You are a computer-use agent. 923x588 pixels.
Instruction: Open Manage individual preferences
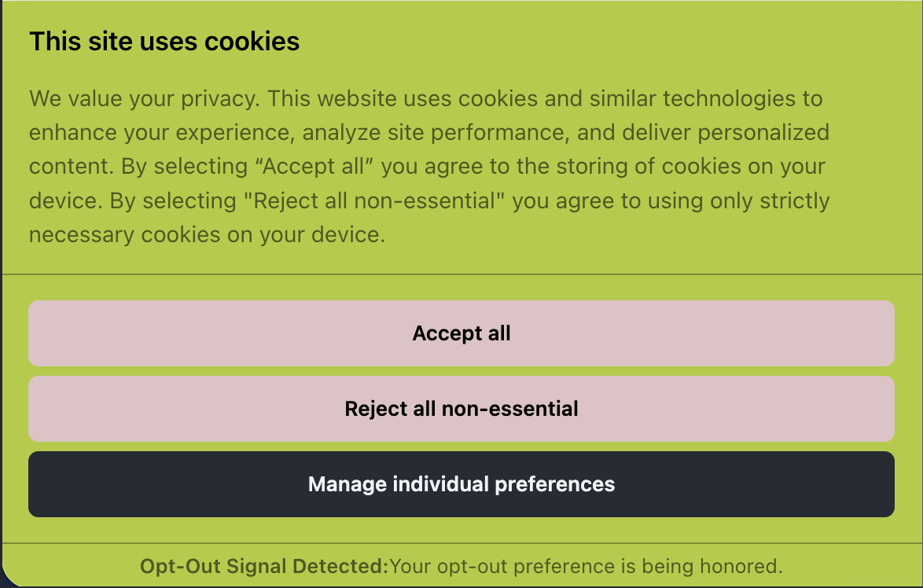(461, 484)
